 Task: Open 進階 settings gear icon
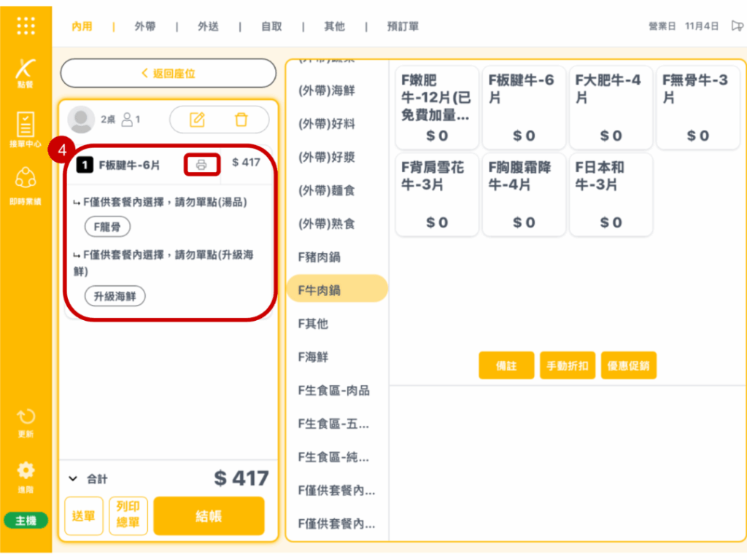pyautogui.click(x=26, y=474)
